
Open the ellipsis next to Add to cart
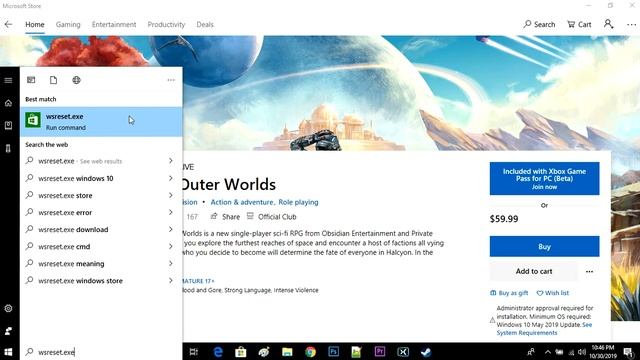click(589, 271)
